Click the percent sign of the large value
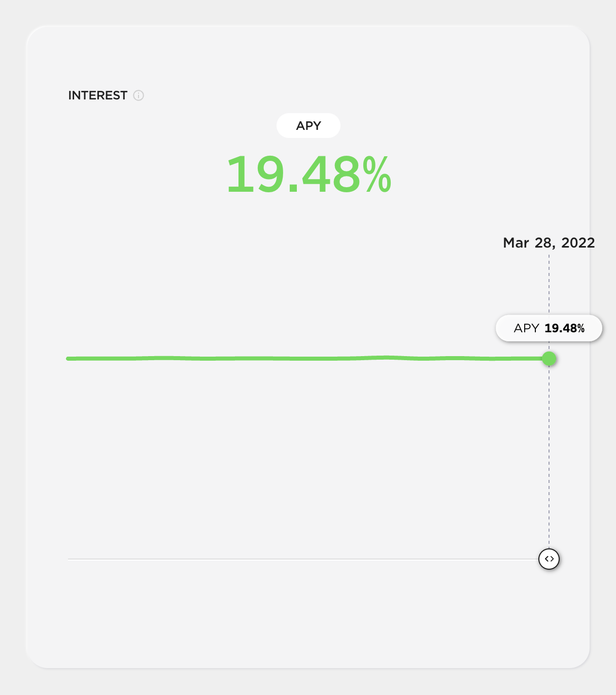616x695 pixels. pyautogui.click(x=377, y=175)
